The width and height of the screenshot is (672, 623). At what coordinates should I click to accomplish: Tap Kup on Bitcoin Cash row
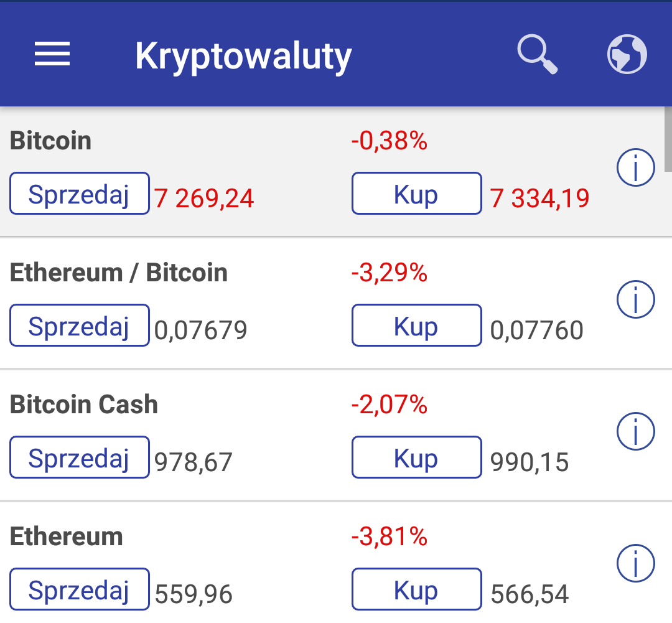(416, 457)
